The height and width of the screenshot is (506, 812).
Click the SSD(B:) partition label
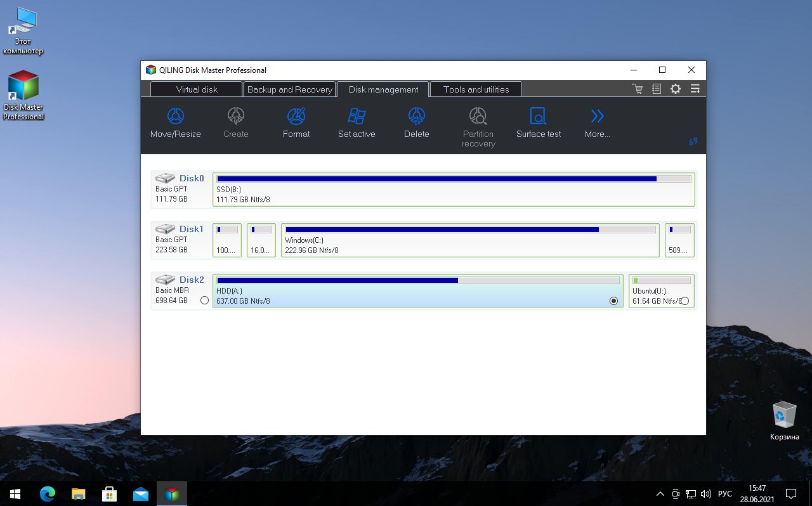228,190
